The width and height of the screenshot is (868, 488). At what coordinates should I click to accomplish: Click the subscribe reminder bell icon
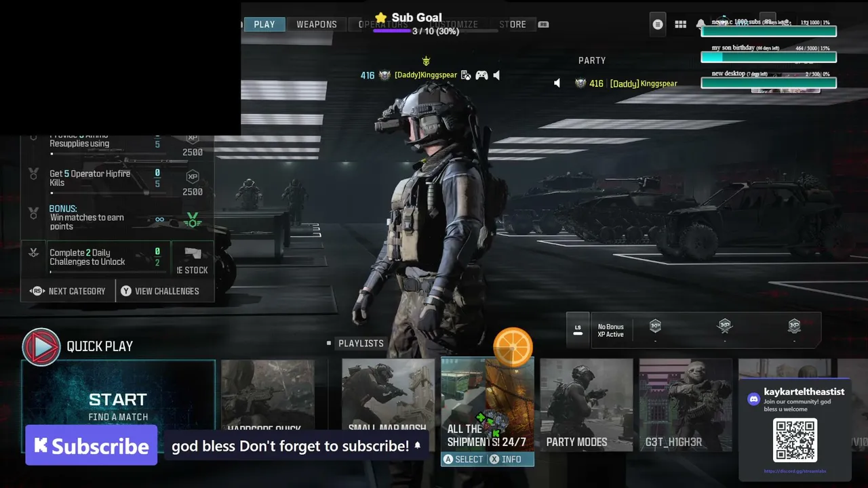[418, 445]
